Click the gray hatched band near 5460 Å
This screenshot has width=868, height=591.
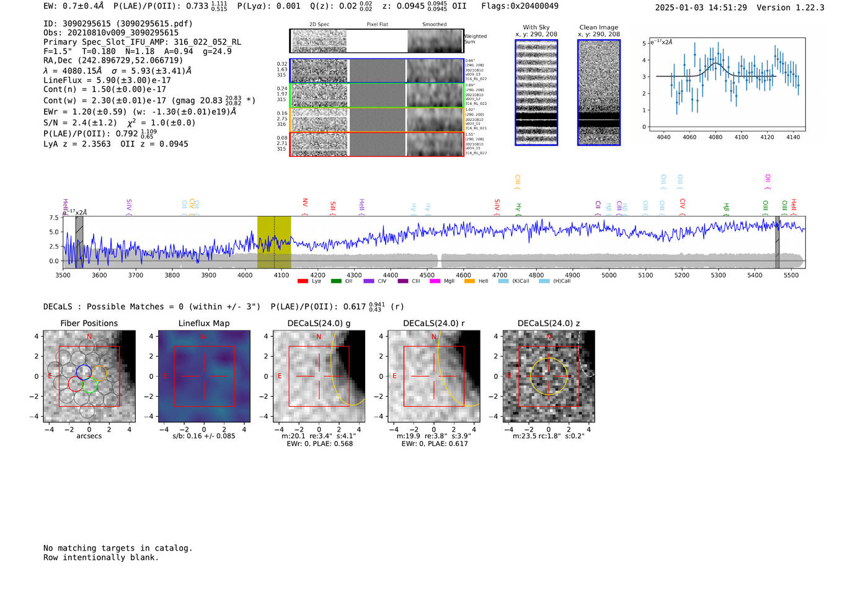777,242
